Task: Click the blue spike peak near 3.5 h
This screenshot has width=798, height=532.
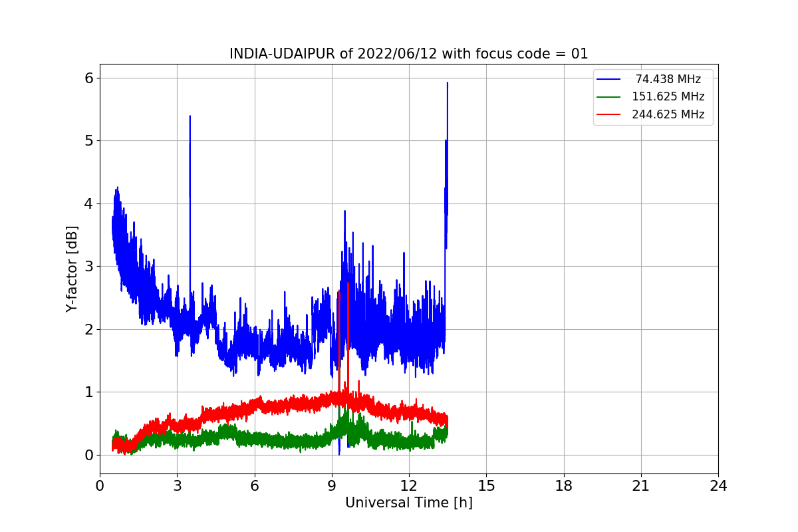Action: click(190, 116)
